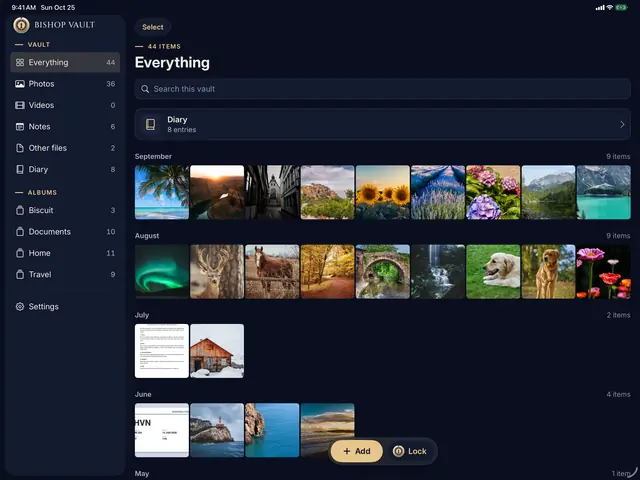Open the July text document thumbnail

[x=162, y=351]
